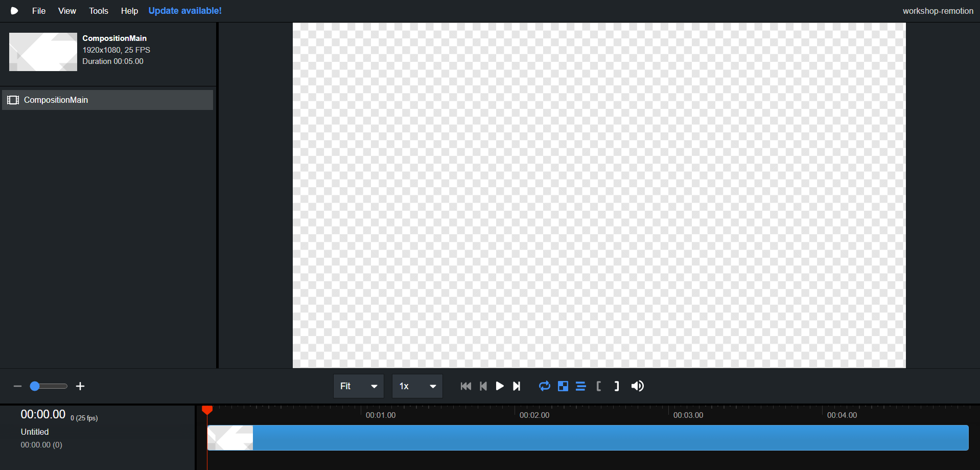Open the File menu

[39, 11]
